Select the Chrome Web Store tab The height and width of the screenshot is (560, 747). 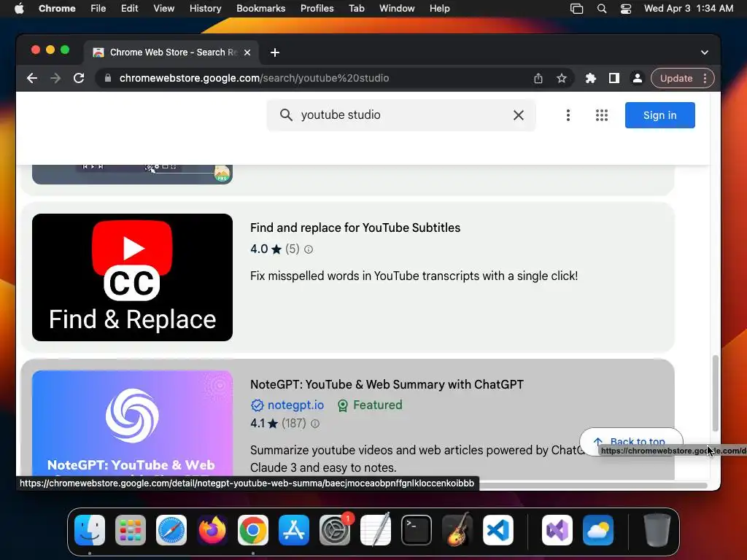coord(171,52)
